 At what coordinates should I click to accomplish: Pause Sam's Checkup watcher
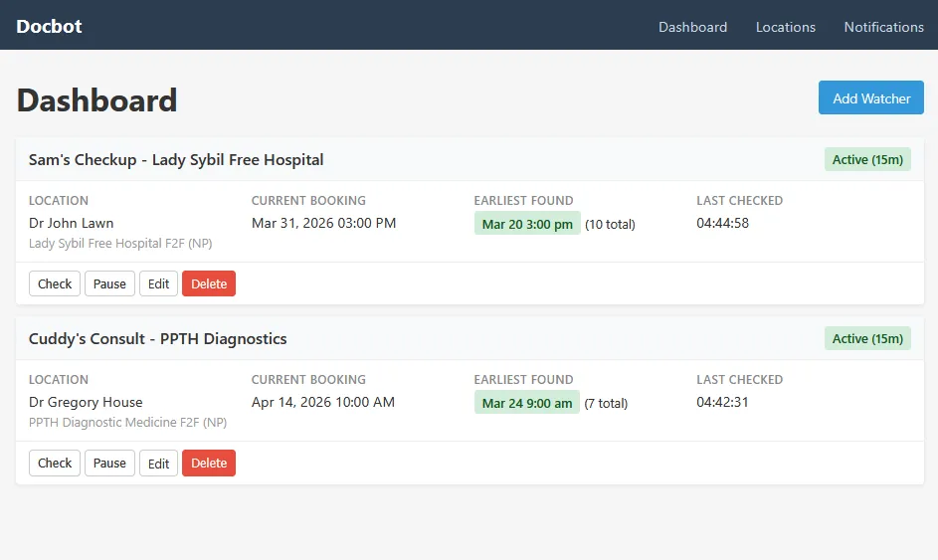(109, 283)
